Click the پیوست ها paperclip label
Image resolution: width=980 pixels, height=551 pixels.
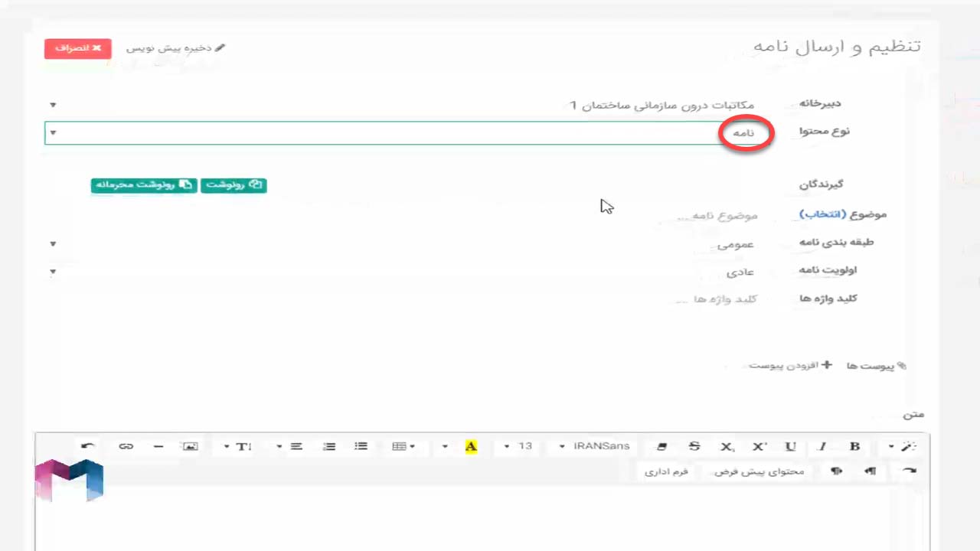pyautogui.click(x=877, y=366)
